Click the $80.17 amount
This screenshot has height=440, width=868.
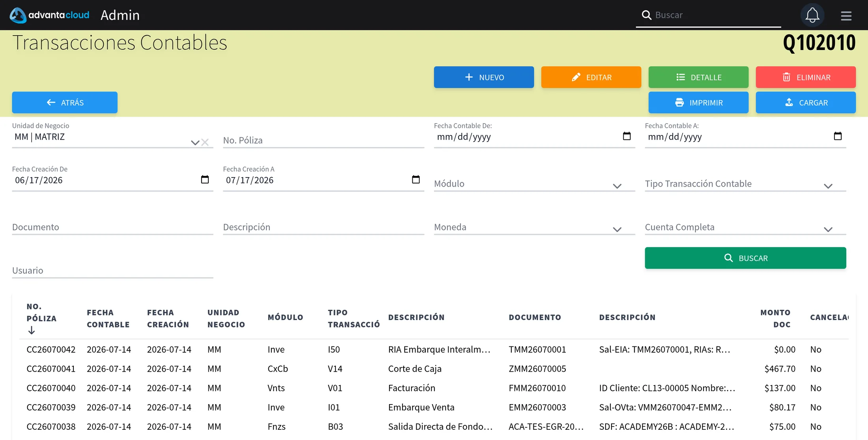[x=782, y=407]
